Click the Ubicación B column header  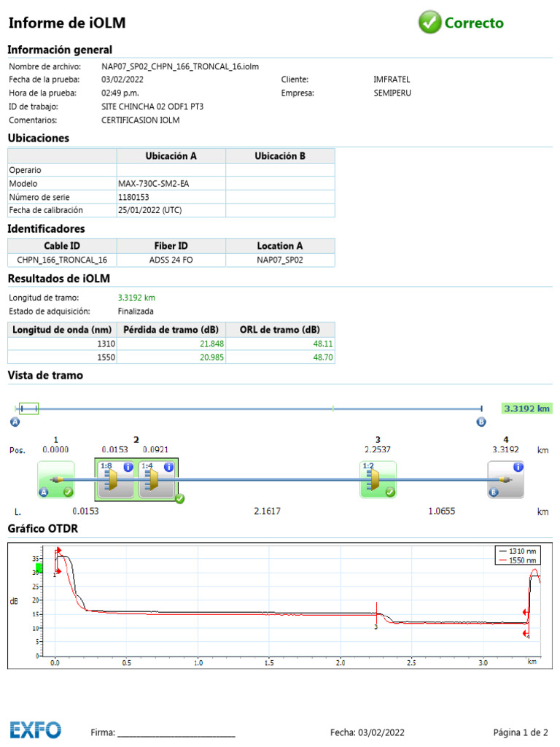[280, 156]
